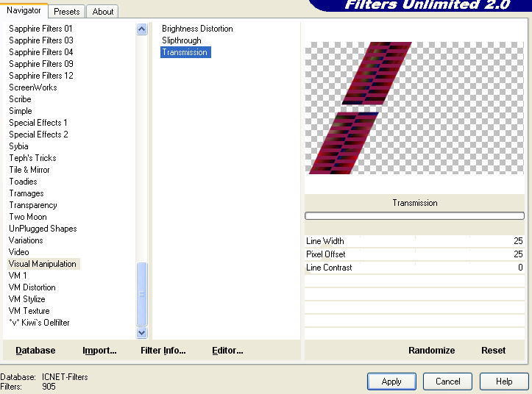Select Sapphire Filters 04 category
Viewport: 532px width, 394px height.
41,52
